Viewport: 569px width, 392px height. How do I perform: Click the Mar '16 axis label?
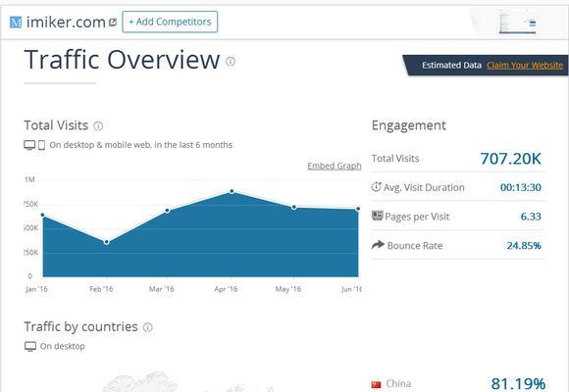(x=162, y=289)
